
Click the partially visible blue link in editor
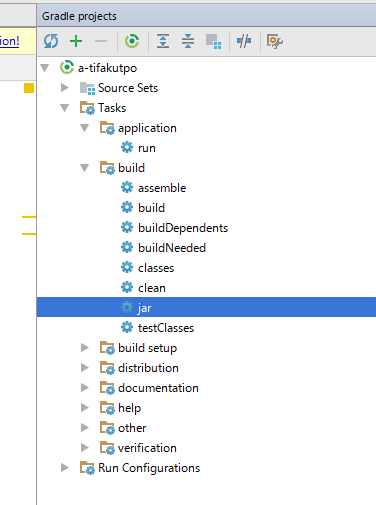coord(10,41)
